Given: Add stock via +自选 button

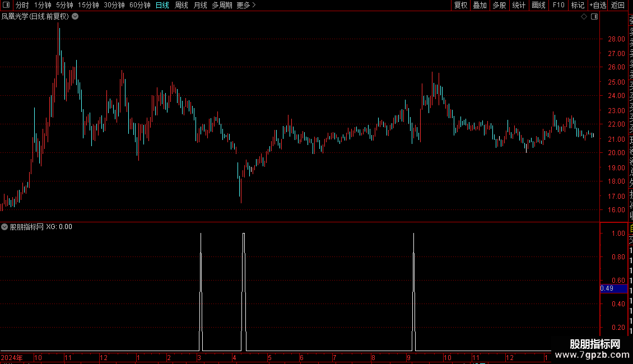Looking at the screenshot, I should click(598, 5).
